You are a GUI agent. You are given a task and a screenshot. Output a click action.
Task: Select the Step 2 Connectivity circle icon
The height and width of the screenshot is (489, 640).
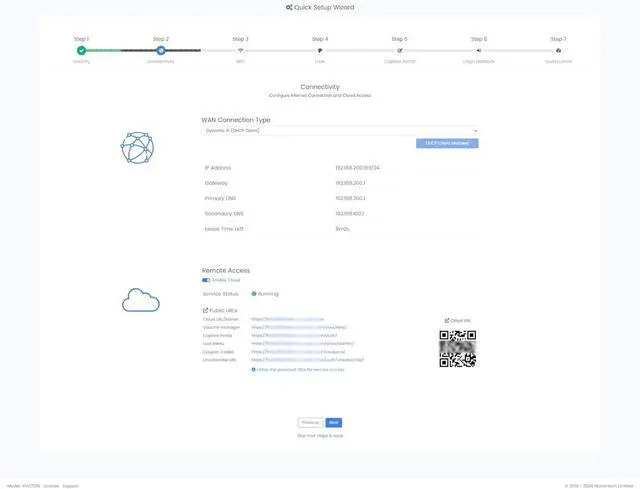pyautogui.click(x=161, y=50)
